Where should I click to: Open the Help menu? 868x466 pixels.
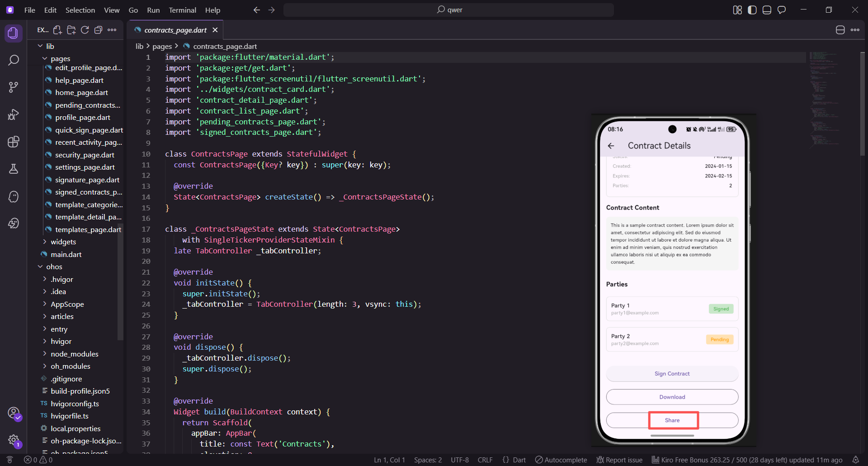[x=212, y=10]
